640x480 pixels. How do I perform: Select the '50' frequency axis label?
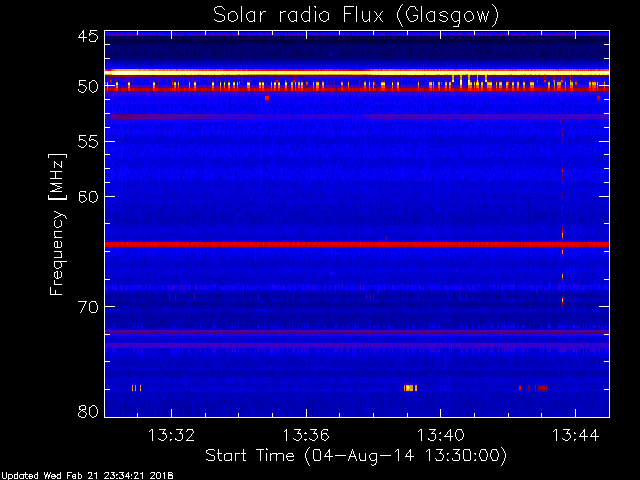tap(88, 87)
